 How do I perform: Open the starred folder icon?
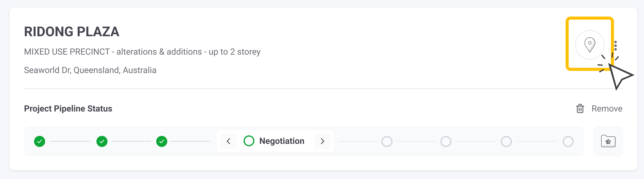tap(608, 141)
